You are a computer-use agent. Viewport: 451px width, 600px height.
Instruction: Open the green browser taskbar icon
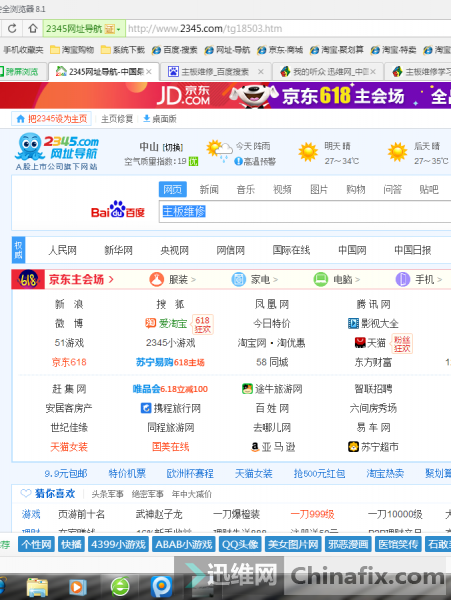coord(120,587)
